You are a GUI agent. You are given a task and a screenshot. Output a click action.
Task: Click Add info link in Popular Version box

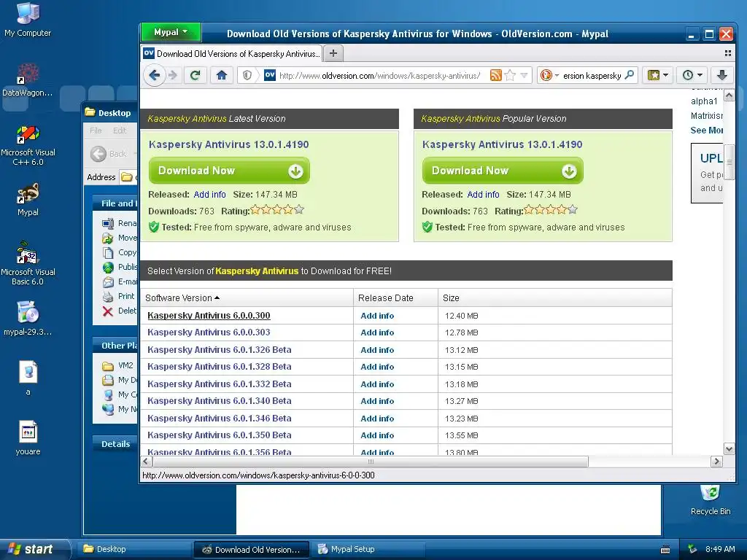483,194
